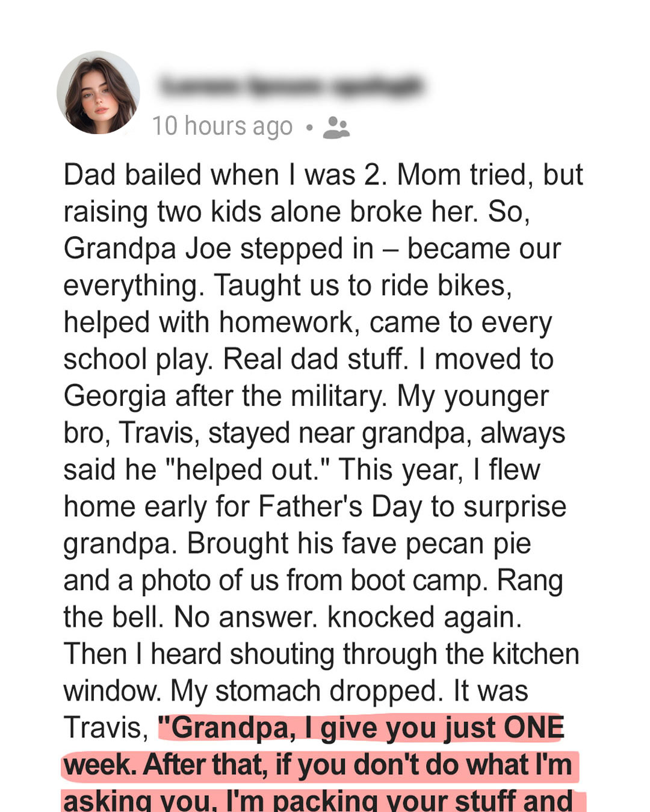The height and width of the screenshot is (812, 650).
Task: Click the highlighted quote starting "Grandpa, I give"
Action: 361,728
